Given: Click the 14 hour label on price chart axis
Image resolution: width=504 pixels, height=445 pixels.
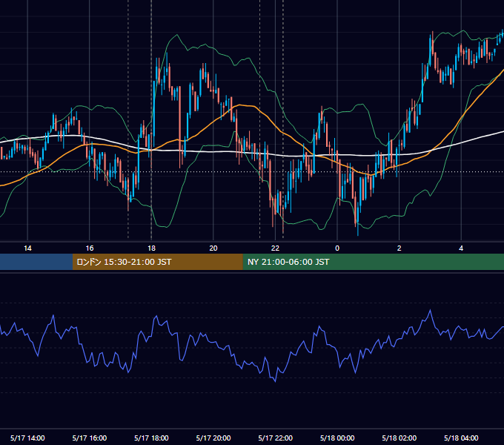Looking at the screenshot, I should pyautogui.click(x=27, y=248).
